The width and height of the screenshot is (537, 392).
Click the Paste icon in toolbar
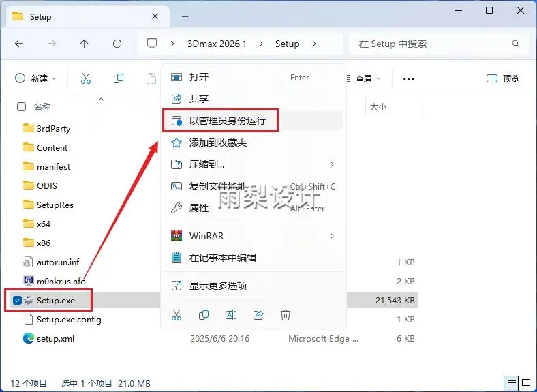151,78
